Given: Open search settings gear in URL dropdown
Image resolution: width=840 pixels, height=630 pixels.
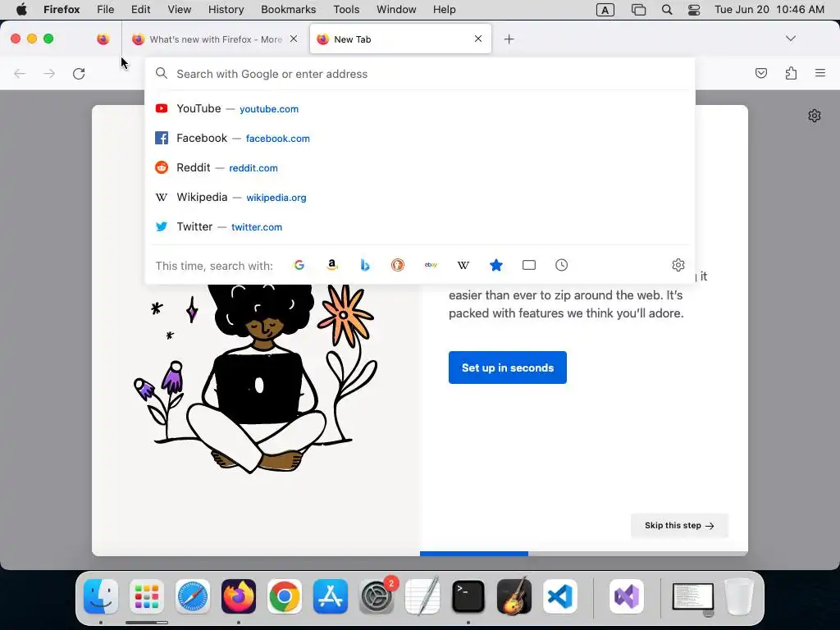Looking at the screenshot, I should tap(678, 265).
